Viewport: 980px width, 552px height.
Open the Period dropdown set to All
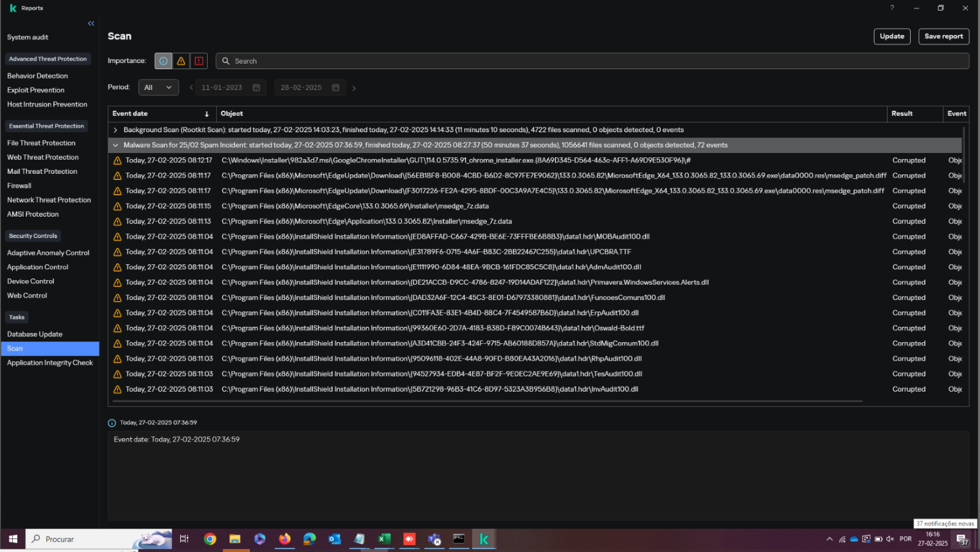[159, 88]
